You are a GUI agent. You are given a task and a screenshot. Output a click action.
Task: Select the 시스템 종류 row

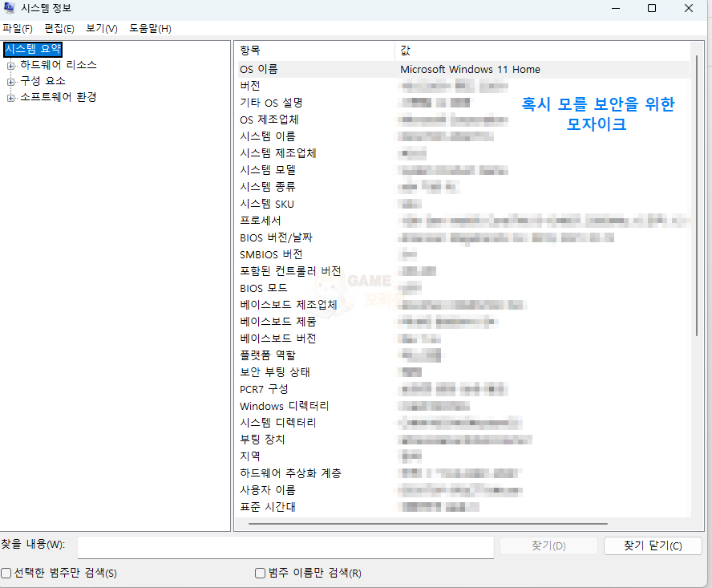(x=463, y=187)
